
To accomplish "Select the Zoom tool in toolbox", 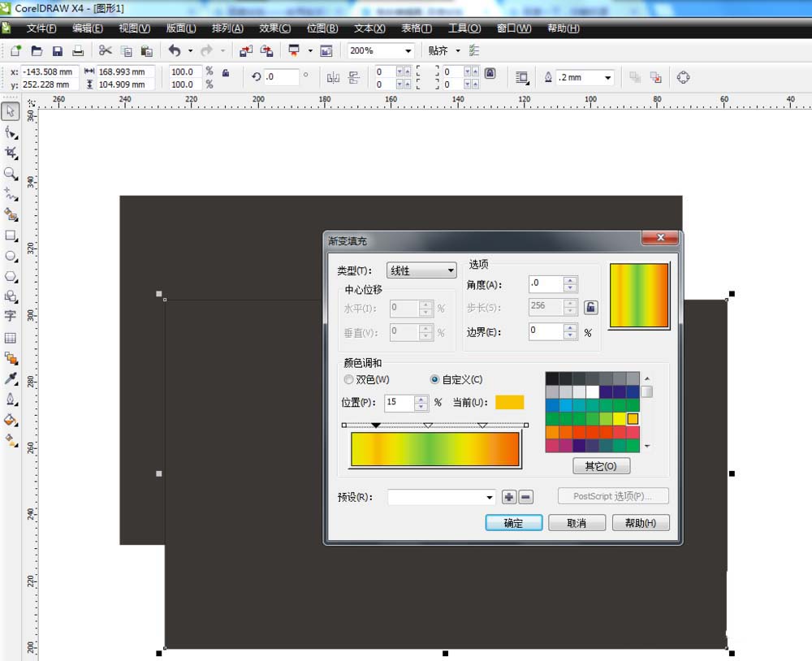I will pyautogui.click(x=11, y=174).
